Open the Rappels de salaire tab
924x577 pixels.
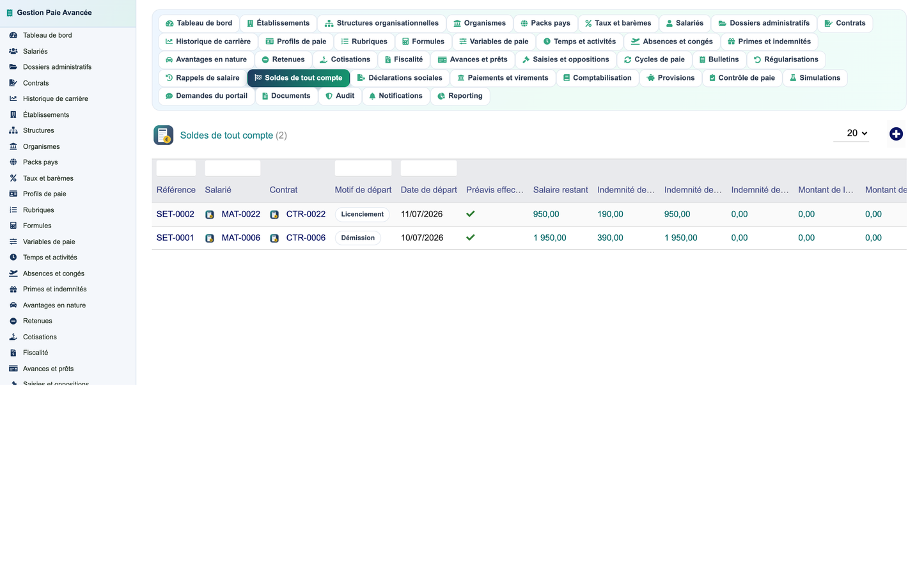[202, 78]
